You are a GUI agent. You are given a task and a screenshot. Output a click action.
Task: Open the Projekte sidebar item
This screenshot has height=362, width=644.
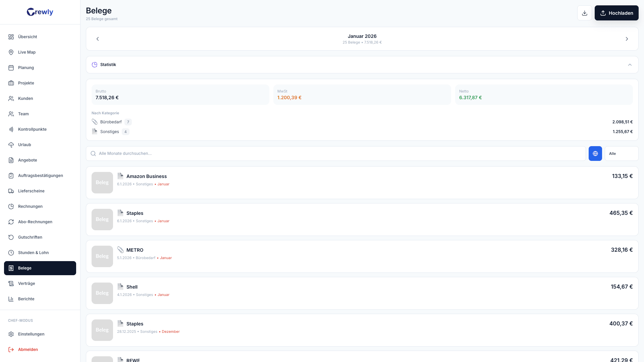26,83
